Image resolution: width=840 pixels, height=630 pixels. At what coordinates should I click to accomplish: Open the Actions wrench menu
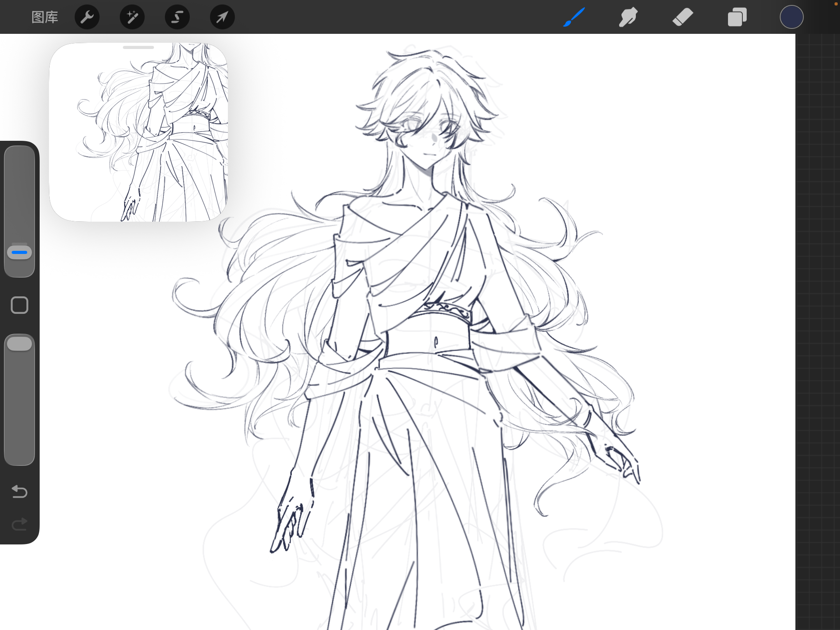point(87,17)
